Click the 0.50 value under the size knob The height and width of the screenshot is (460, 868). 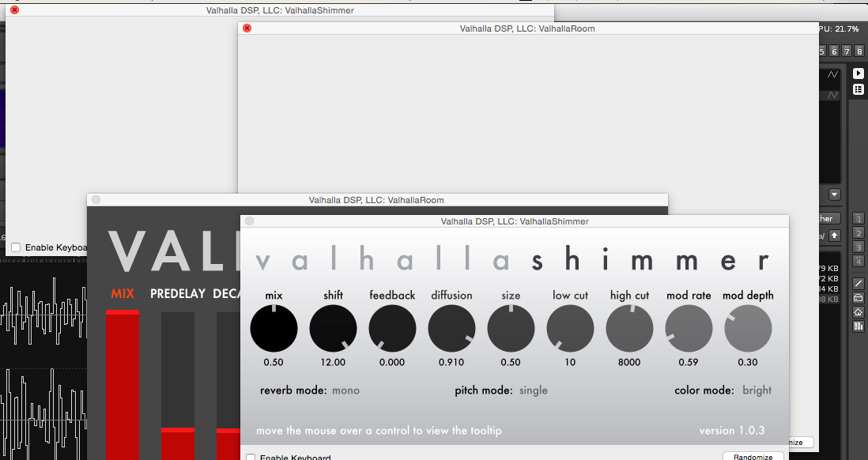pyautogui.click(x=511, y=362)
